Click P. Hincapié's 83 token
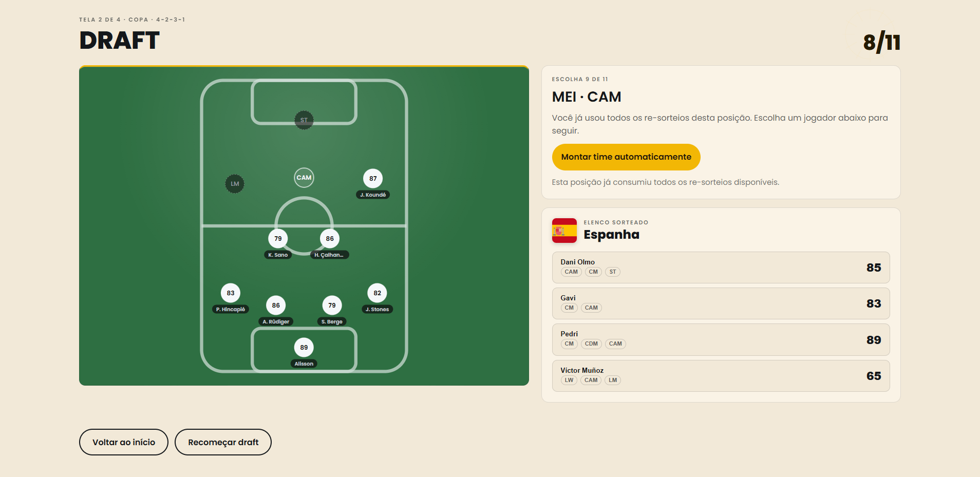Screen dimensions: 980x477 pyautogui.click(x=231, y=293)
